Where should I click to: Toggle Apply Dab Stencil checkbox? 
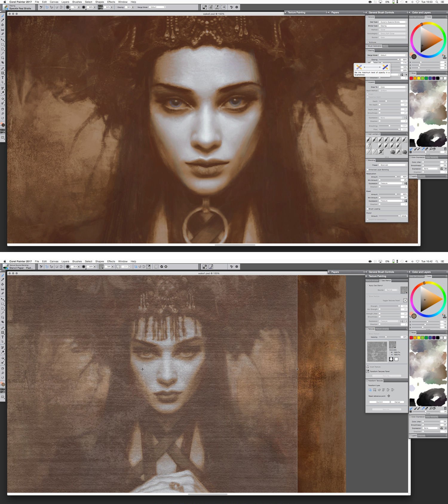click(367, 285)
